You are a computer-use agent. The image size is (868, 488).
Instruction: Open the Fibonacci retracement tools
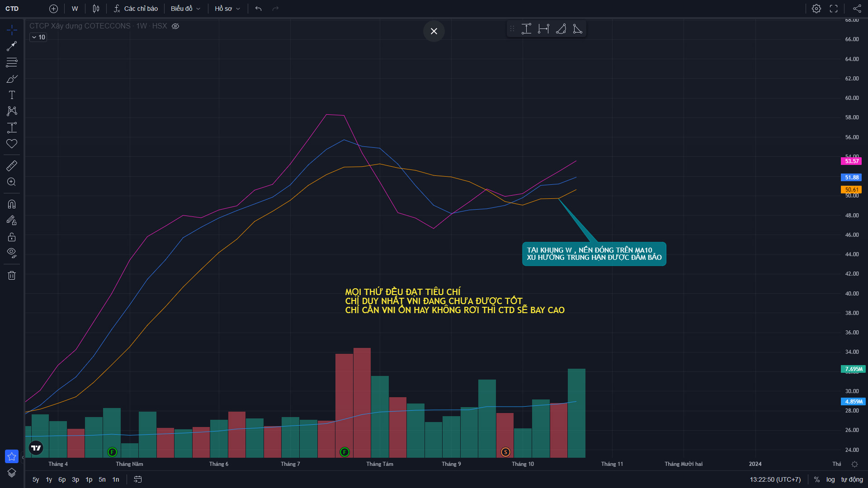point(12,62)
